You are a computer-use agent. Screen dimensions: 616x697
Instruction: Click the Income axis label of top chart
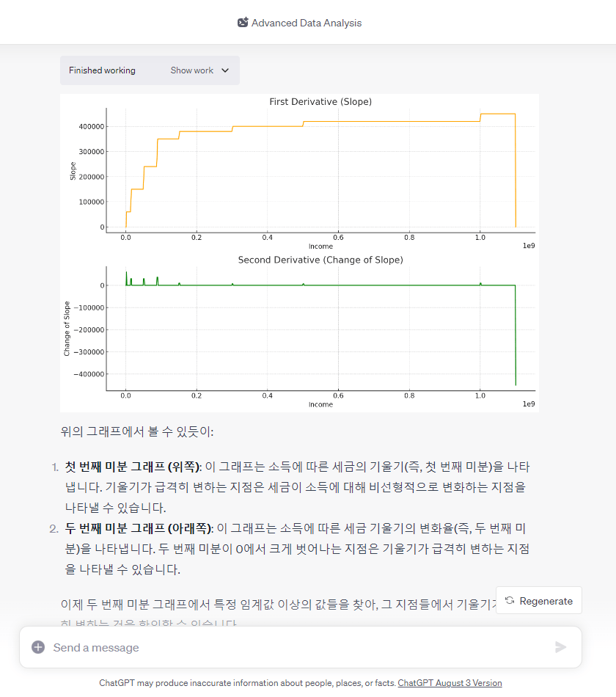pos(320,247)
